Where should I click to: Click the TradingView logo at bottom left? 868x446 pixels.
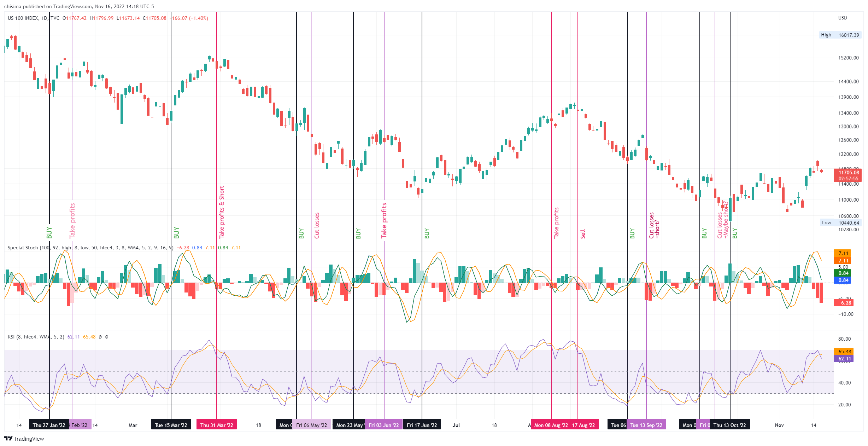(x=24, y=439)
